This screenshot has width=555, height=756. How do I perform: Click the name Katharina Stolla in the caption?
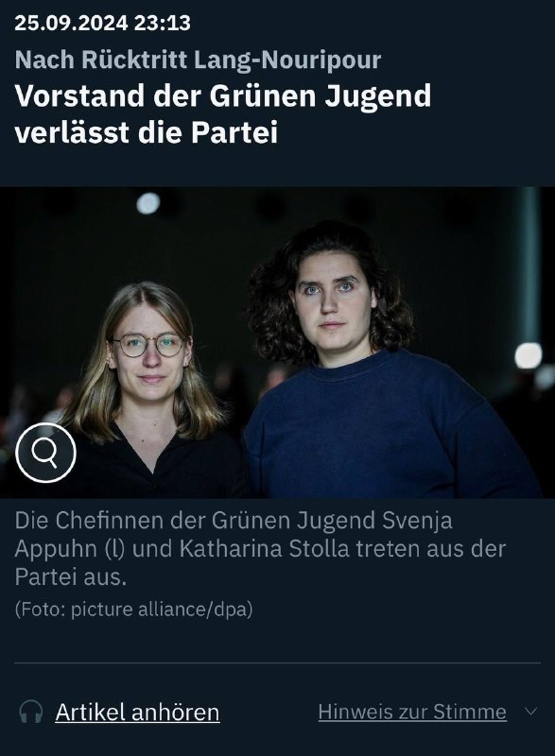coord(264,549)
